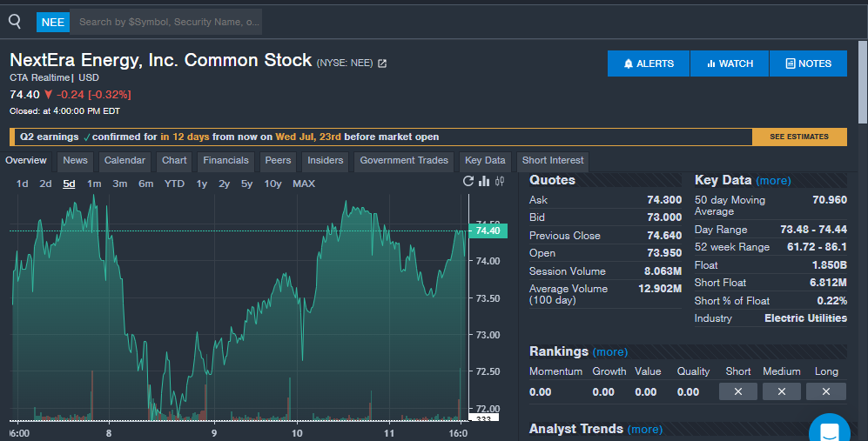Viewport: 868px width, 441px height.
Task: Click the Long ranking X box
Action: pyautogui.click(x=826, y=391)
